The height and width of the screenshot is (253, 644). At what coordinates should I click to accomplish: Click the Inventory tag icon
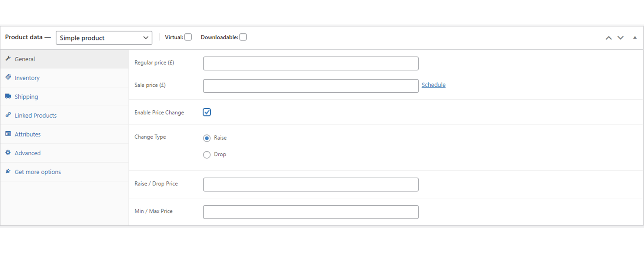(8, 77)
